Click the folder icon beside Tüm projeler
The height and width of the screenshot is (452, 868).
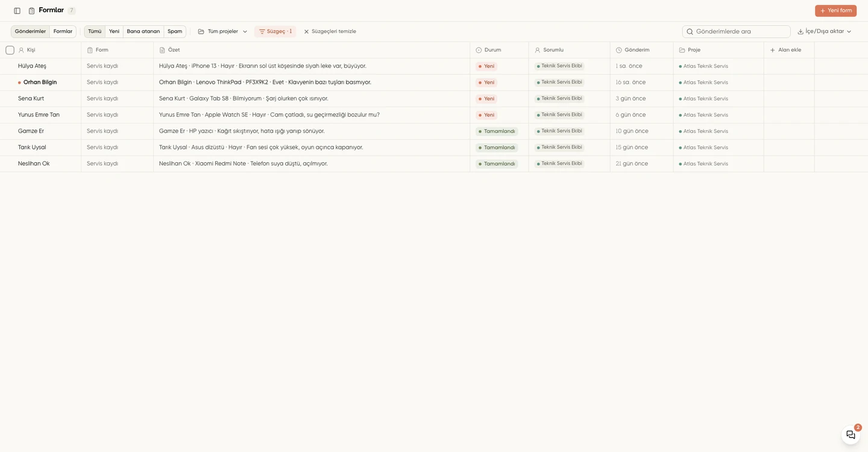[201, 31]
